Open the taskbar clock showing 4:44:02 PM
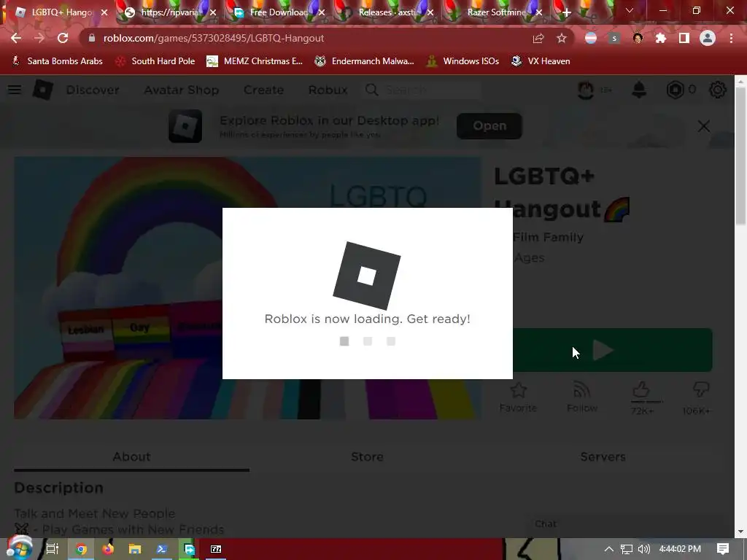Image resolution: width=747 pixels, height=560 pixels. point(680,549)
